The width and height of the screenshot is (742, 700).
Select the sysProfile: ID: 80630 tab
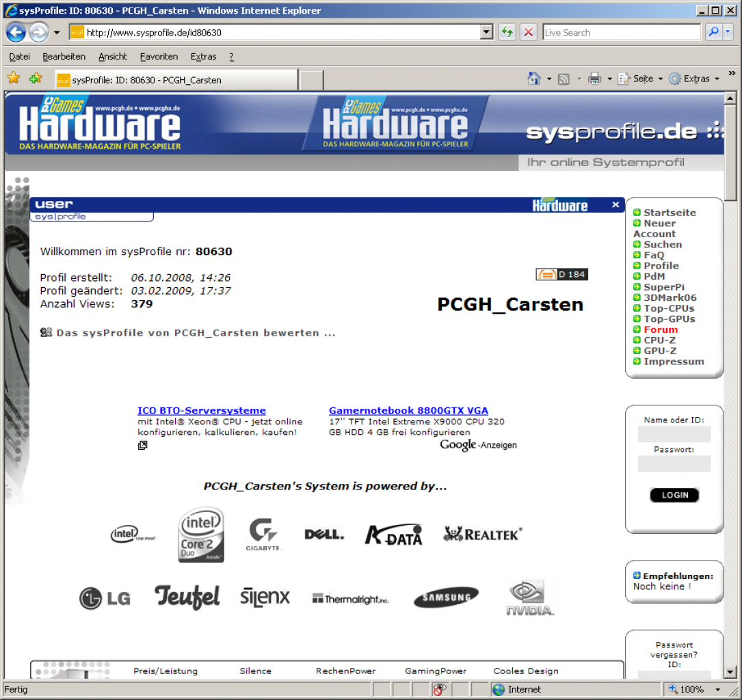pyautogui.click(x=176, y=80)
